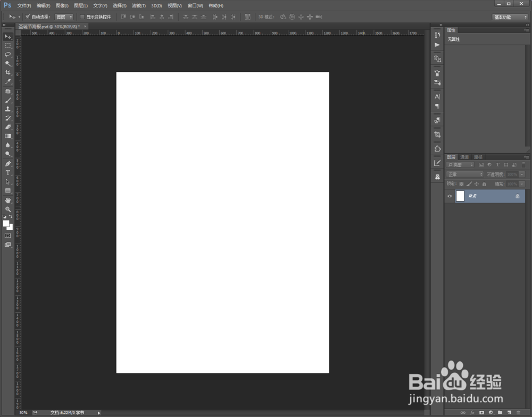Open the 滤镜(T) menu
Viewport: 532px width, 417px height.
[x=139, y=6]
